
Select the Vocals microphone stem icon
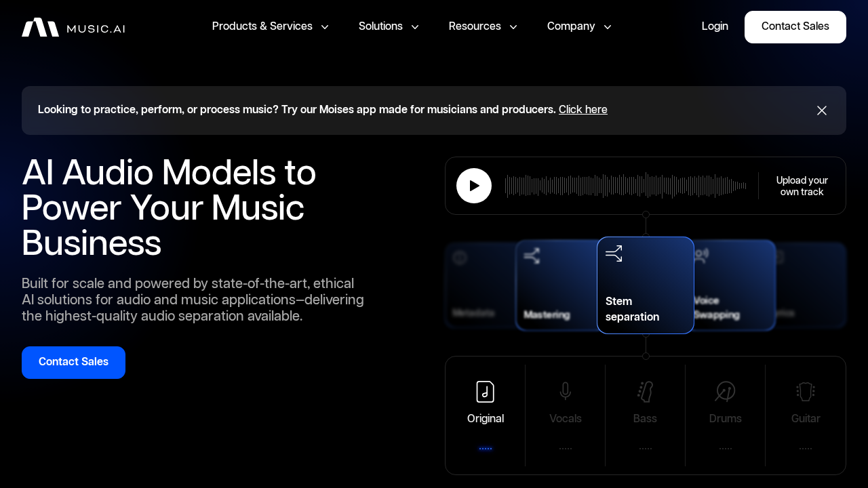pyautogui.click(x=565, y=391)
